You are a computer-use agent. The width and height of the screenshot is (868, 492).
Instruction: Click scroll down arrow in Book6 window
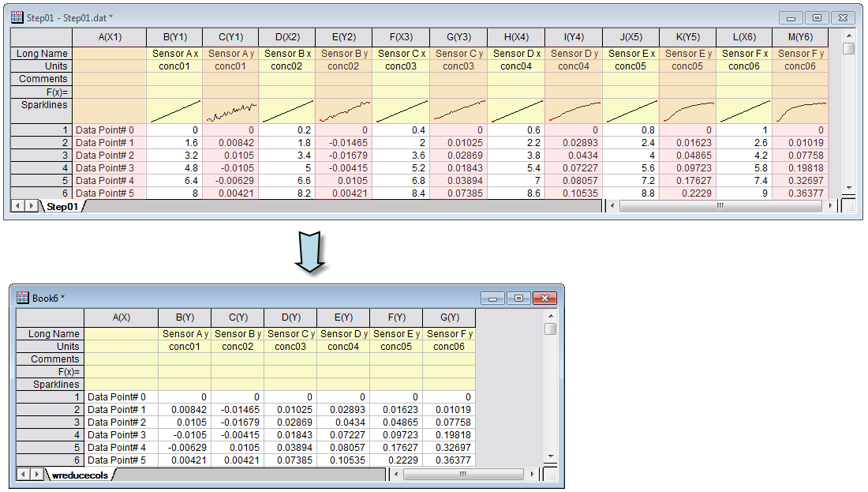pos(550,456)
